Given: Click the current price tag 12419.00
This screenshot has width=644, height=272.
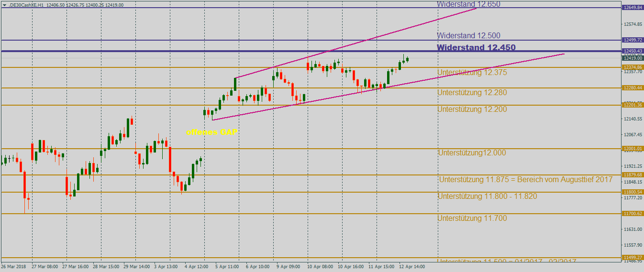Looking at the screenshot, I should [633, 58].
